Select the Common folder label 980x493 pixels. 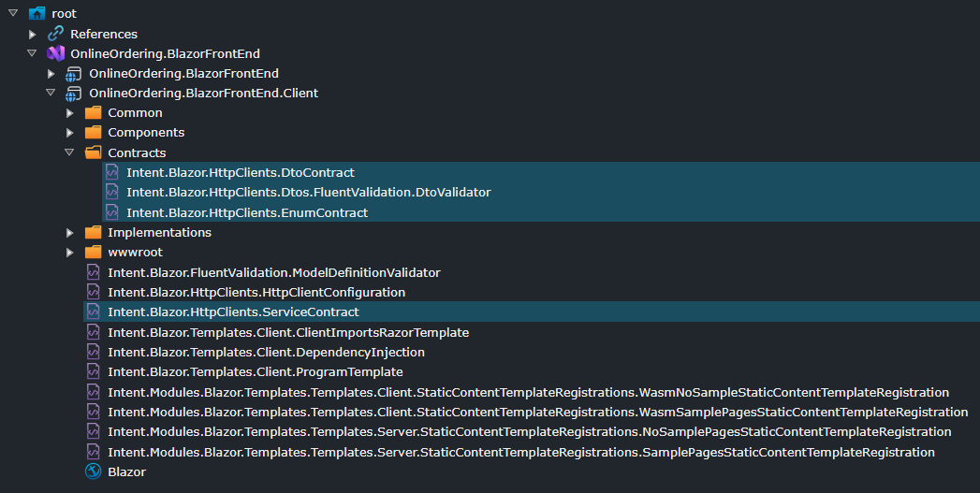point(135,113)
